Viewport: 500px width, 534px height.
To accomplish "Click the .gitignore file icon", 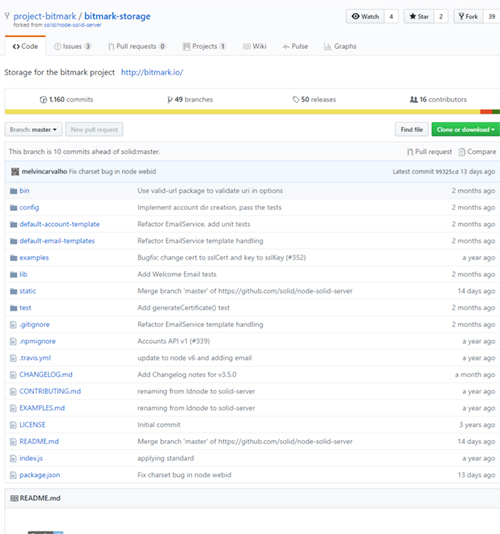I will [13, 325].
